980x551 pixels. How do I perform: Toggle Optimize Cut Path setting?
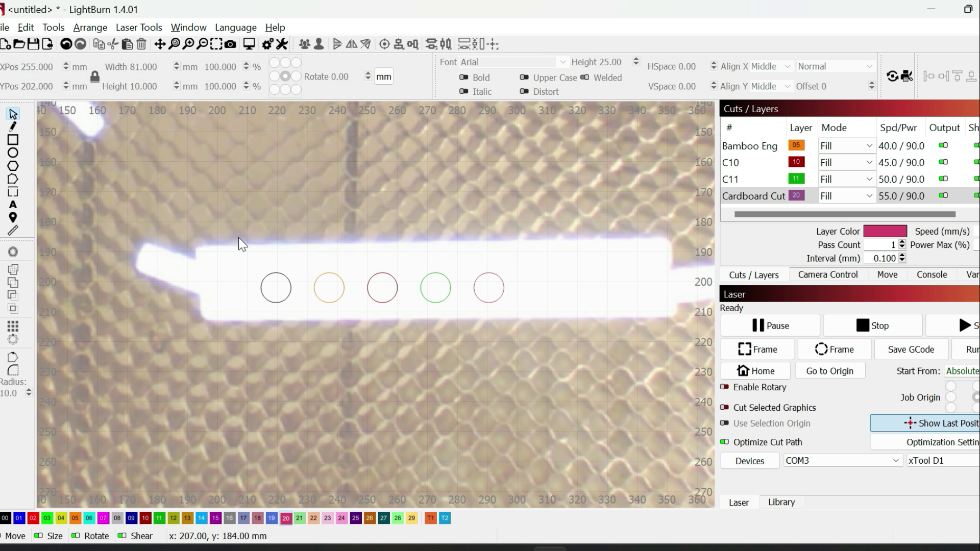pos(724,442)
